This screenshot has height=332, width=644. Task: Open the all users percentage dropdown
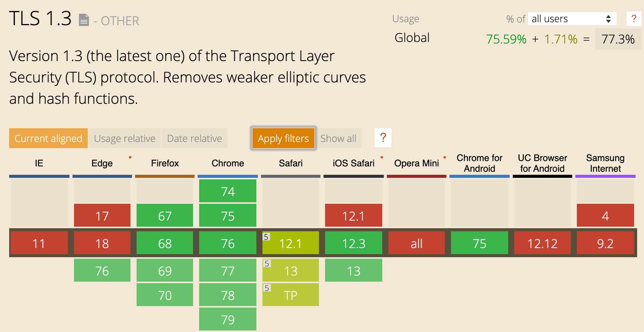(572, 19)
